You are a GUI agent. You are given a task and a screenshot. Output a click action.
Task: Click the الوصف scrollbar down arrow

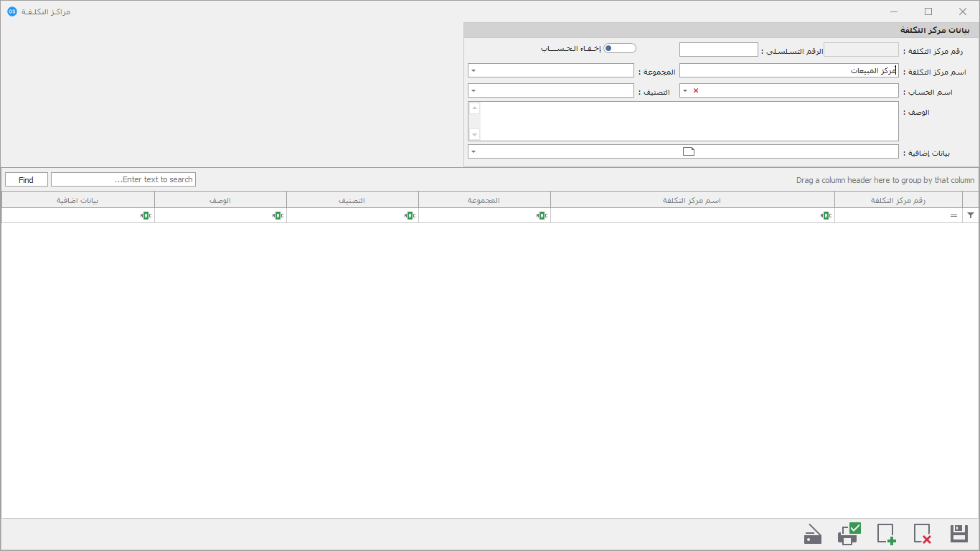tap(475, 135)
